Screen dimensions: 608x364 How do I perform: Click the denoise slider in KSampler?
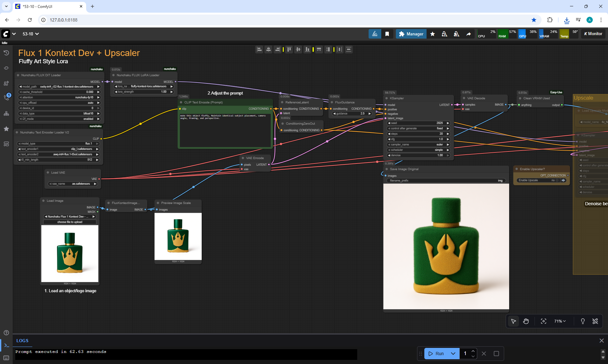point(419,155)
